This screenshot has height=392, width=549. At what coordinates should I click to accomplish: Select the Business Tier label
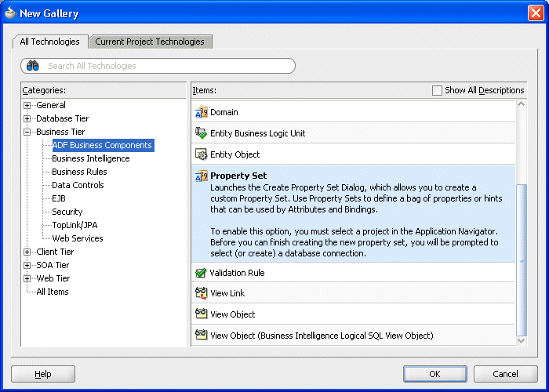click(x=60, y=132)
